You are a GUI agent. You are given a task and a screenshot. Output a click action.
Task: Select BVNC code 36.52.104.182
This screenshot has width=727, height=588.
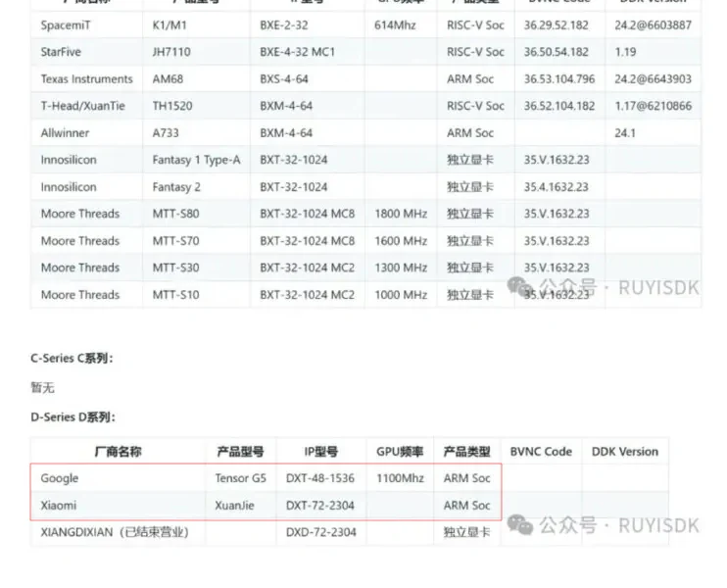pos(559,106)
